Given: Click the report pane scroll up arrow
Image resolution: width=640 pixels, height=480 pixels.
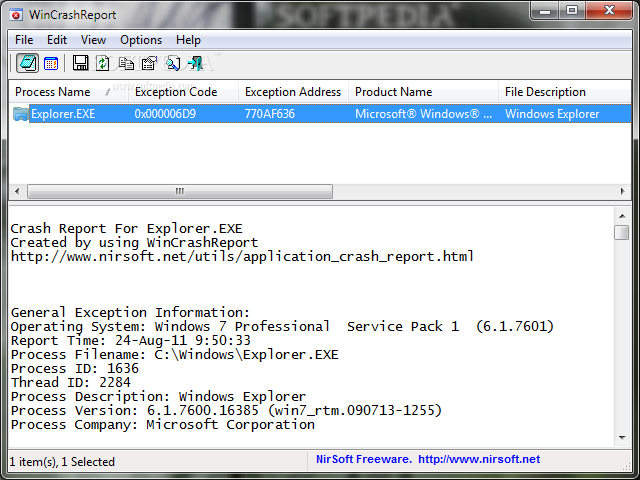Looking at the screenshot, I should click(x=622, y=216).
